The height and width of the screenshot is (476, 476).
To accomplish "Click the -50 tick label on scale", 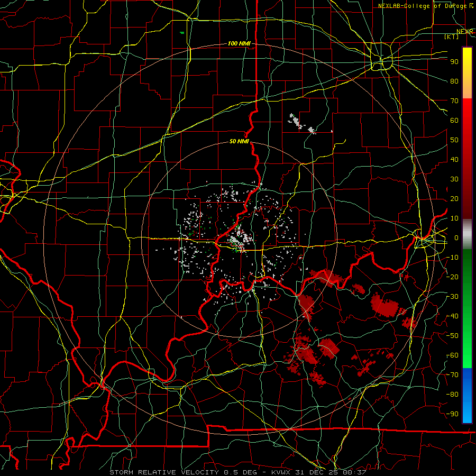I will point(452,336).
